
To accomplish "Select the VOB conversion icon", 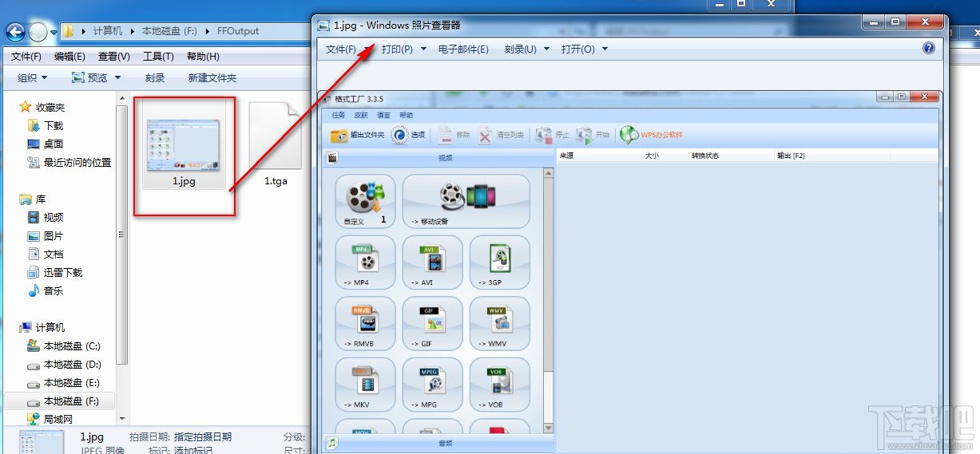I will (x=499, y=384).
